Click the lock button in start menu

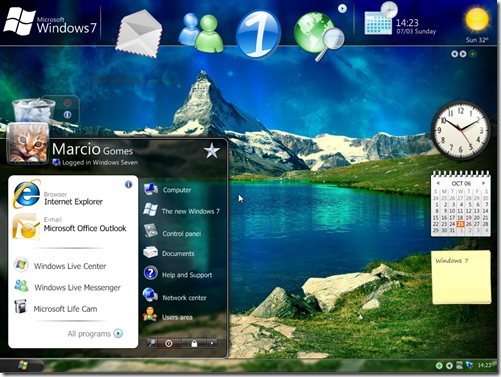pos(194,343)
